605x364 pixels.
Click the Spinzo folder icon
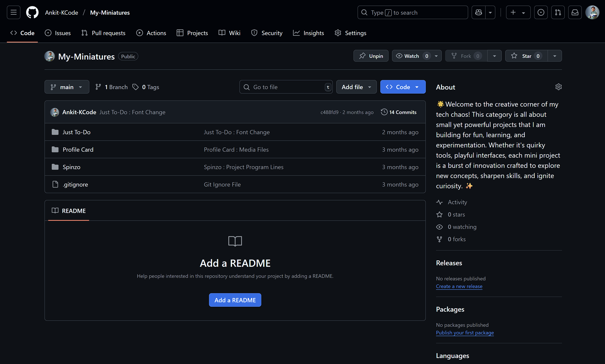55,167
